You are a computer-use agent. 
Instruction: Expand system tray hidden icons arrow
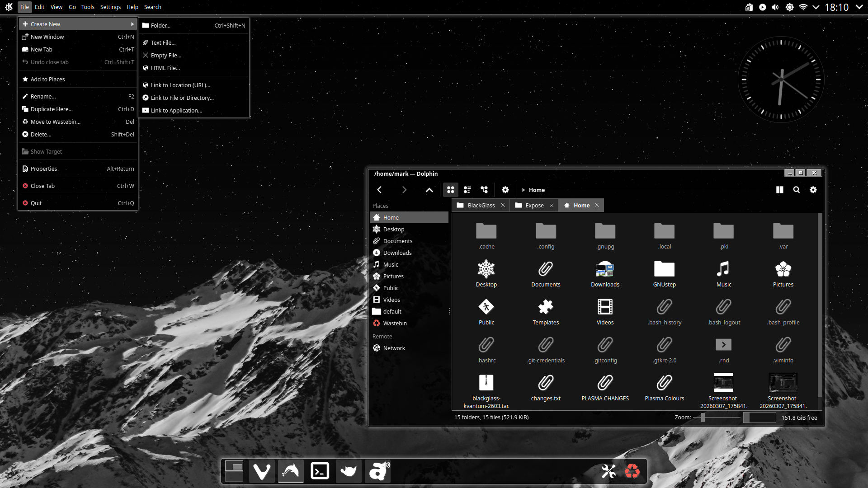816,7
